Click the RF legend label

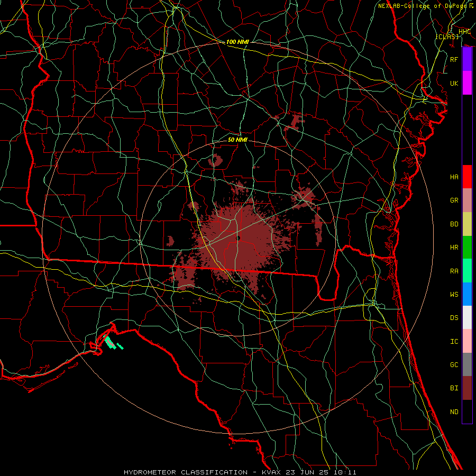454,59
